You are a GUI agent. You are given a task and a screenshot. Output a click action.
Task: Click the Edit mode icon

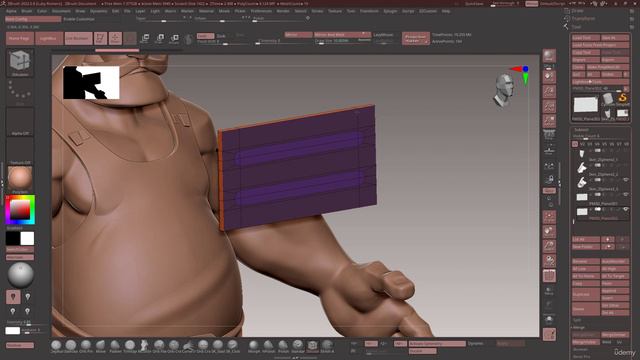pos(100,38)
